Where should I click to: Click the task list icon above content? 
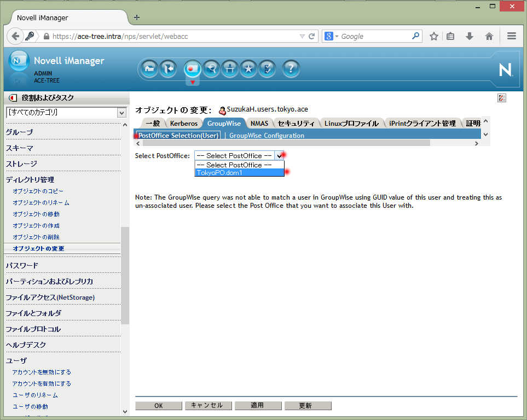(502, 98)
